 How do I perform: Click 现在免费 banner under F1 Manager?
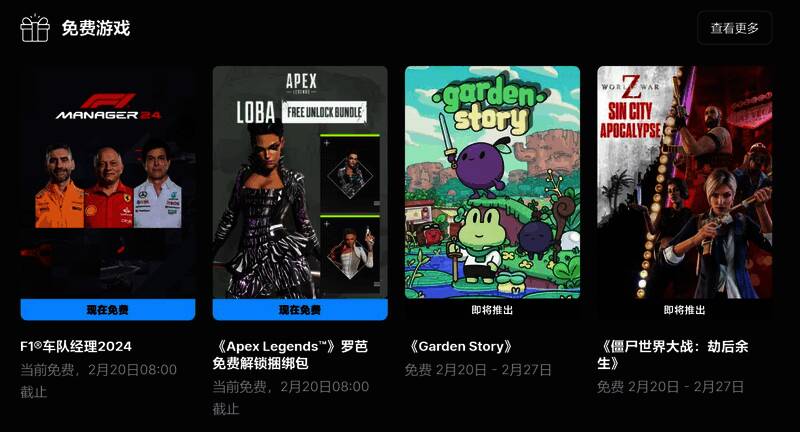click(x=108, y=310)
